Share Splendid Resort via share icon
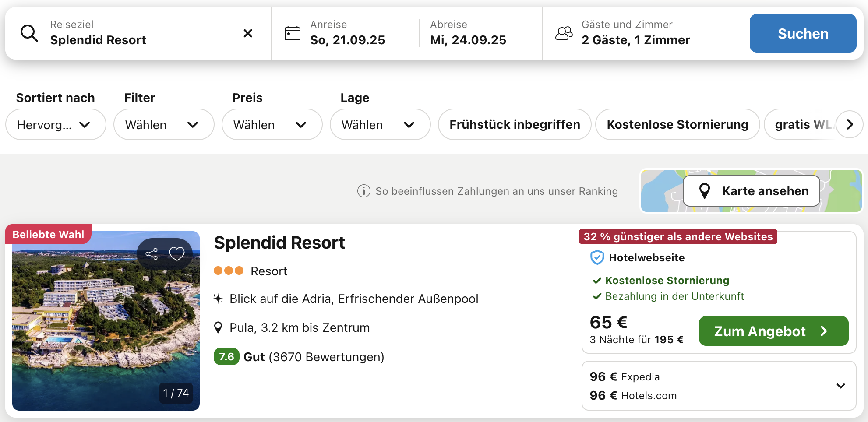The width and height of the screenshot is (868, 422). pos(152,254)
